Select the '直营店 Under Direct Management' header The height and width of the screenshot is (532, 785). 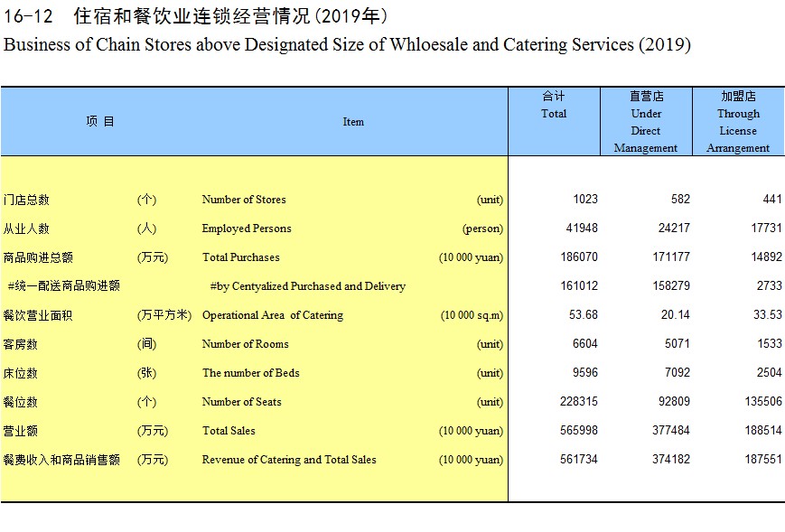646,122
